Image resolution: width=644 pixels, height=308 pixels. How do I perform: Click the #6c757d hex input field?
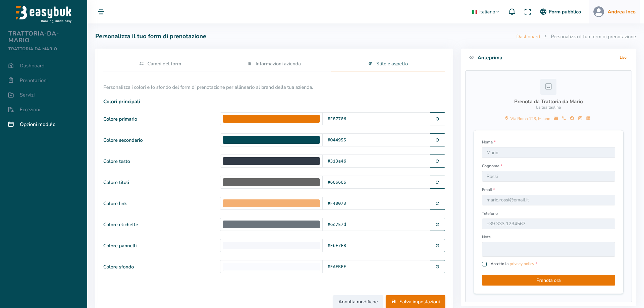(x=376, y=225)
